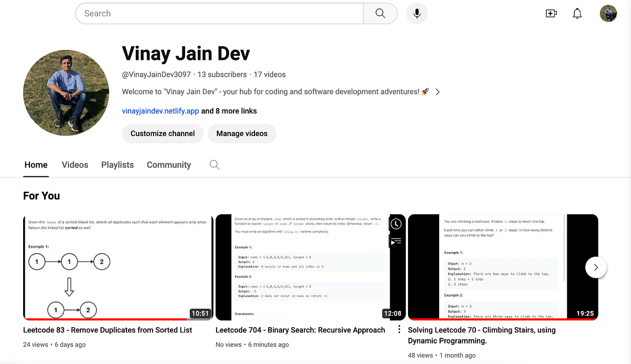Screen dimensions: 631x364
Task: Expand the channel description chevron
Action: pyautogui.click(x=437, y=92)
